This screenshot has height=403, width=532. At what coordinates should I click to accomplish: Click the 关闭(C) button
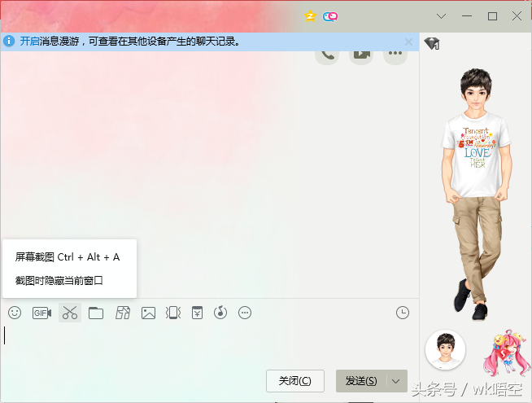(x=295, y=381)
